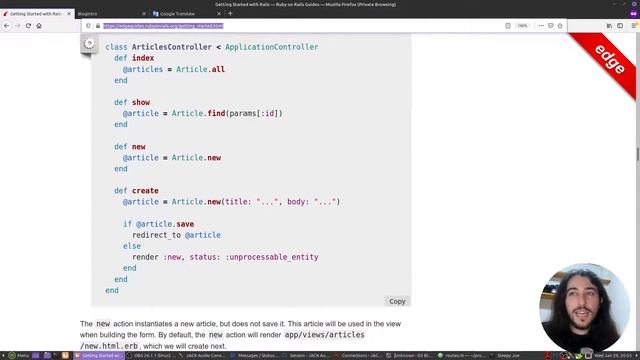Click the red edge ribbon banner

(x=608, y=61)
